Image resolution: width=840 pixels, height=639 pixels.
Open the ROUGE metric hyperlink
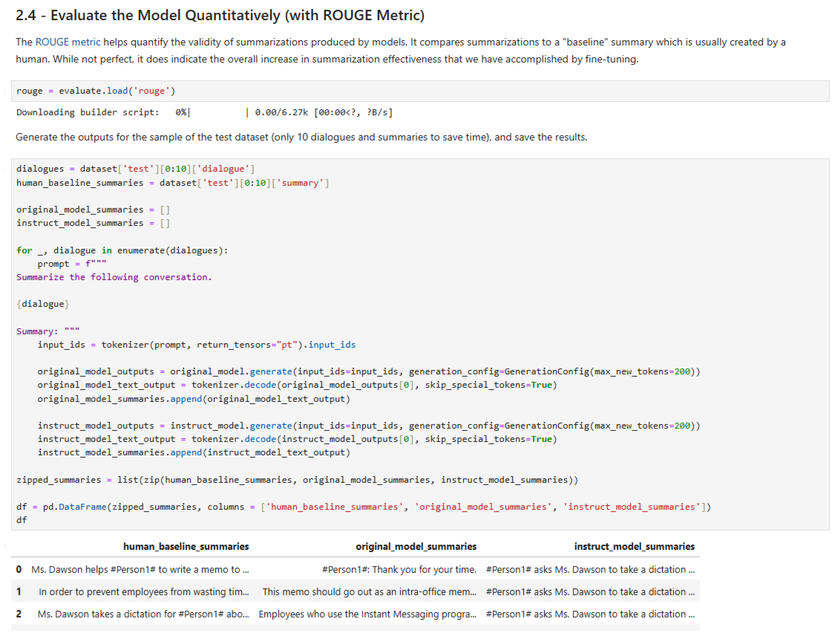[68, 42]
